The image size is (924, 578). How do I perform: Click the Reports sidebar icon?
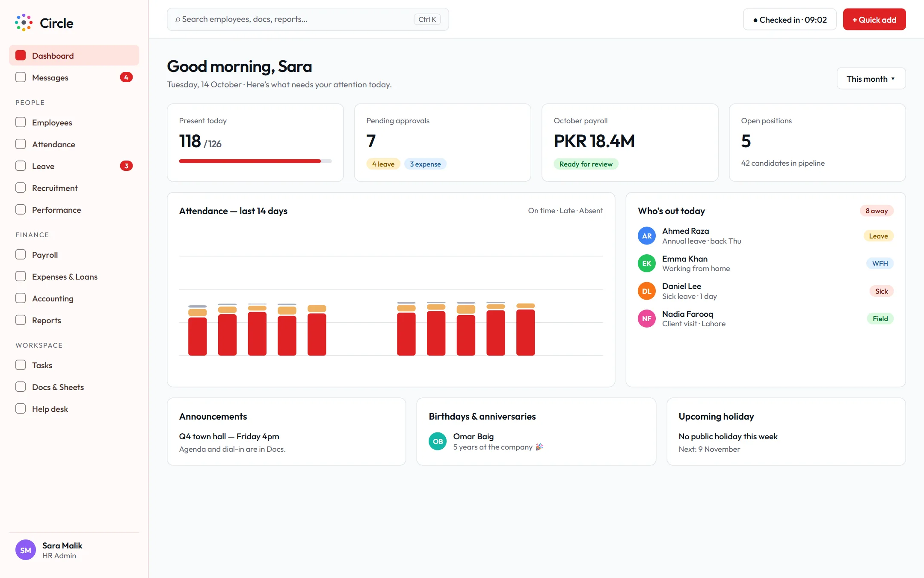pos(21,320)
